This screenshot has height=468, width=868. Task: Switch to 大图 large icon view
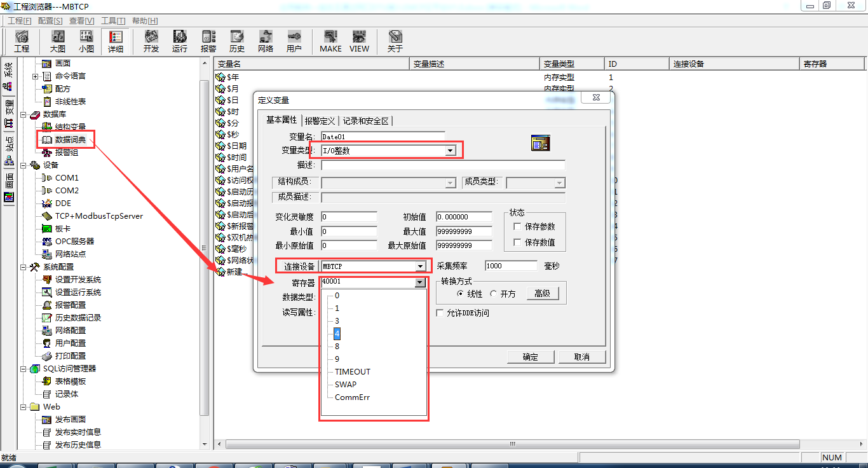click(58, 41)
